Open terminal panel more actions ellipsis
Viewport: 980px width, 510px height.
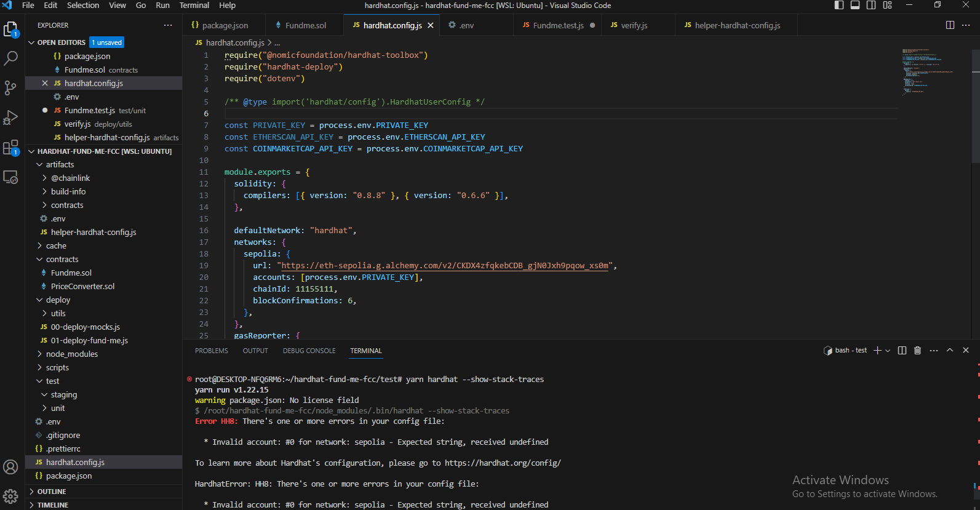934,350
